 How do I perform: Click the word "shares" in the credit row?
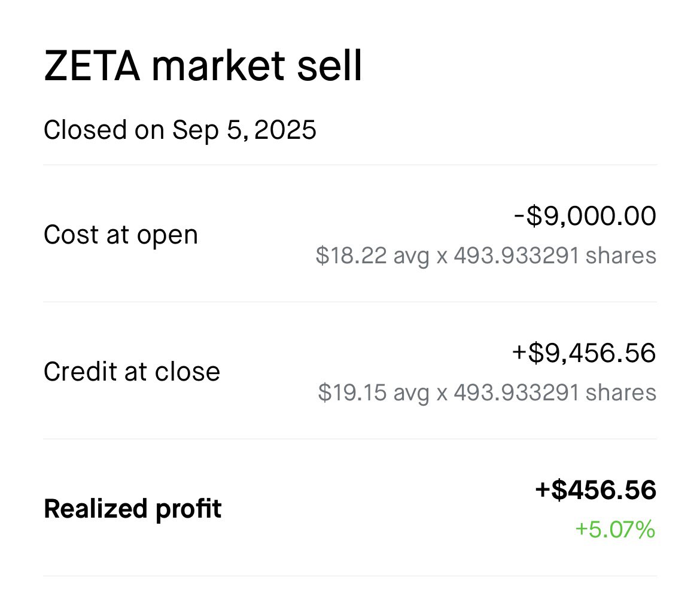click(x=621, y=393)
